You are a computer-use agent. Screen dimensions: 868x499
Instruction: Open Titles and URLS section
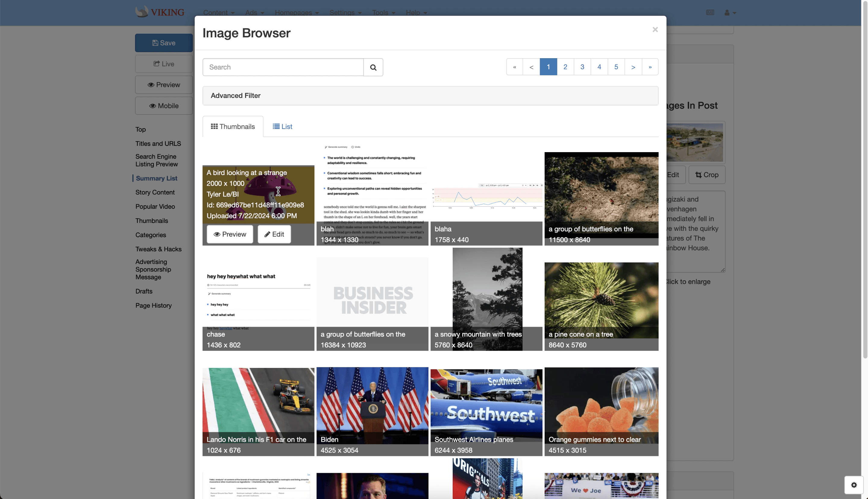(158, 144)
